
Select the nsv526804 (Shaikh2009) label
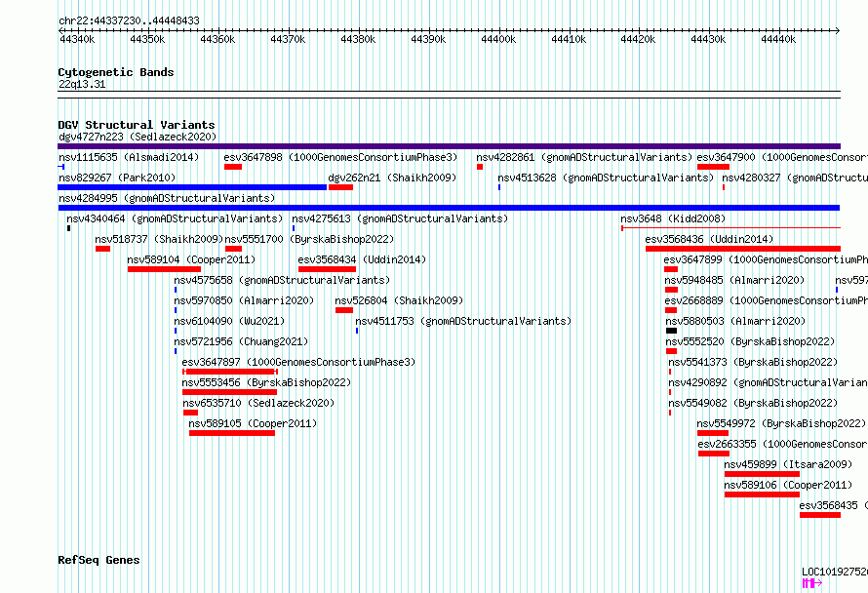pos(399,300)
